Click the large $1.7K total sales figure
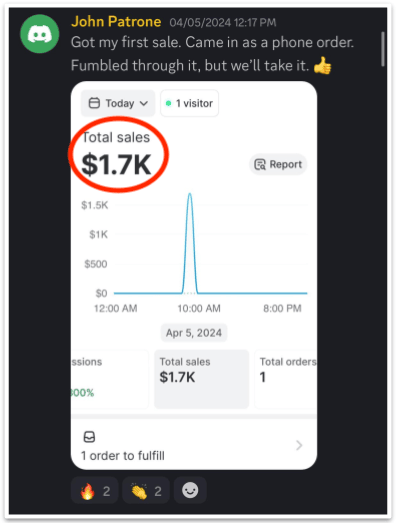Viewport: 396px width, 523px height. [x=116, y=164]
